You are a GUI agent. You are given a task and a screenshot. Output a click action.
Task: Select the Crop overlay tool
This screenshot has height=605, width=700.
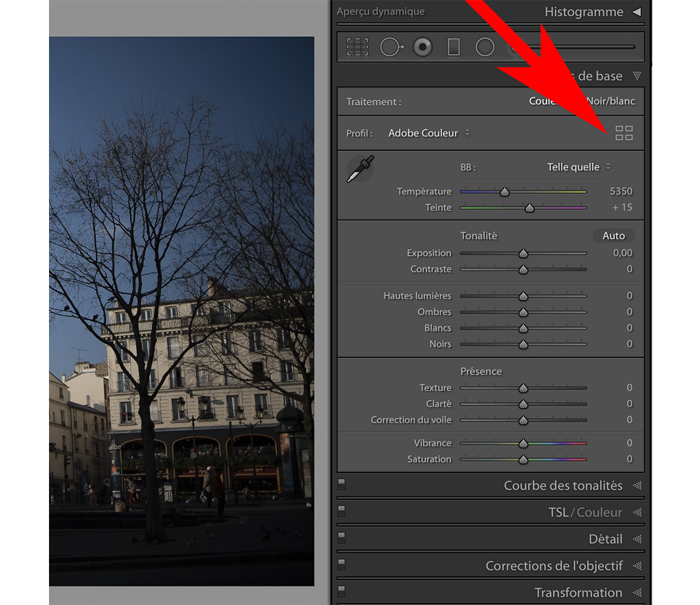pyautogui.click(x=358, y=47)
